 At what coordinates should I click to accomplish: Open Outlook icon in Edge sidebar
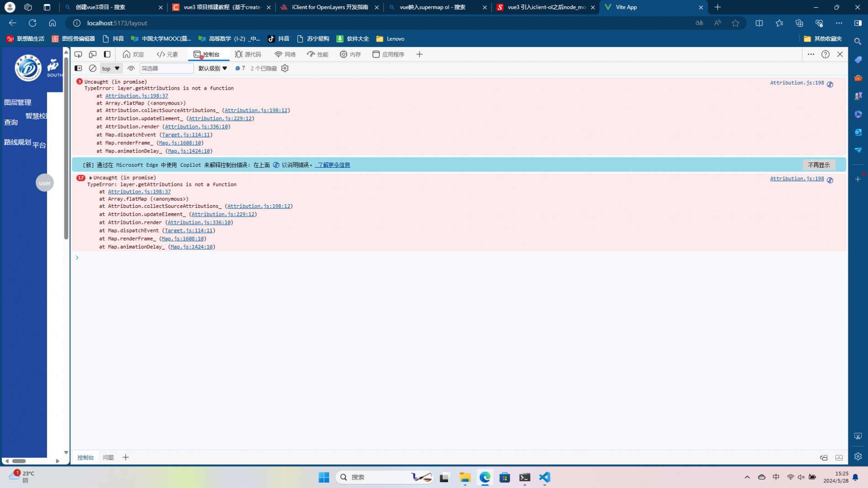tap(858, 132)
